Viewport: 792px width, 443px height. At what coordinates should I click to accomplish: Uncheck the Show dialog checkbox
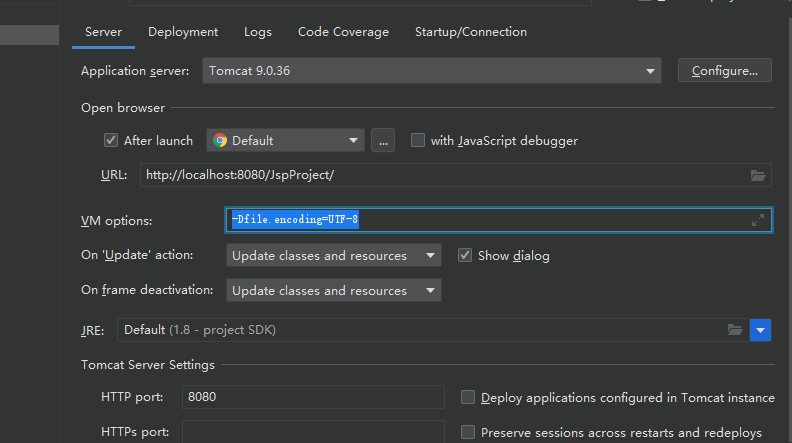(465, 255)
